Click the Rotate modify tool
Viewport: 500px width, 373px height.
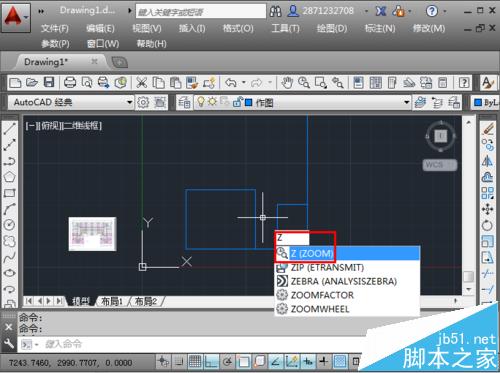click(x=488, y=226)
